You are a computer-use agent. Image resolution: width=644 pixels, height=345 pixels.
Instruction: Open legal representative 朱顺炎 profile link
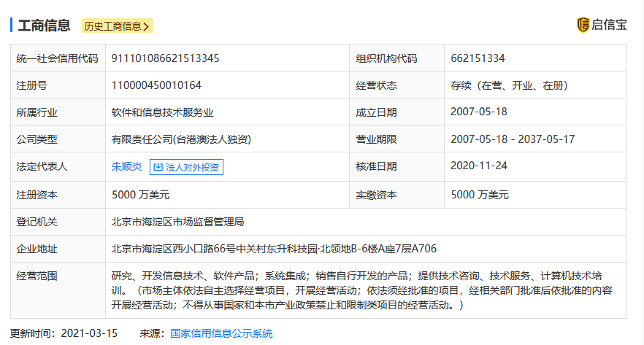pos(126,166)
